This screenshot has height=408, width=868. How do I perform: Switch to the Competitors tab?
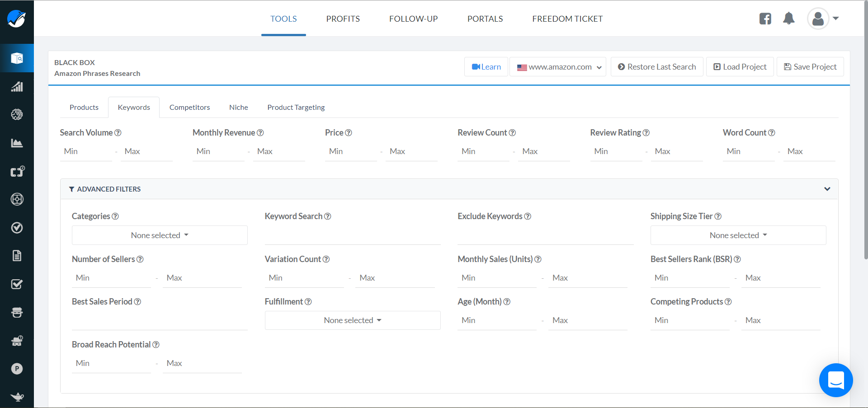189,108
